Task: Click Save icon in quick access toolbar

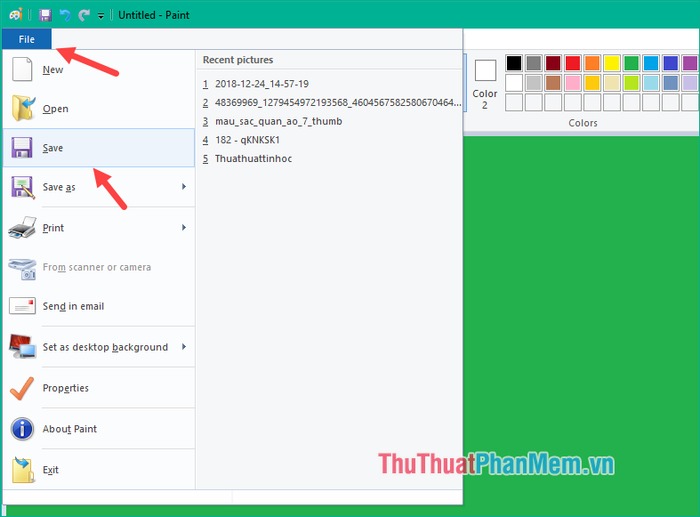Action: 45,15
